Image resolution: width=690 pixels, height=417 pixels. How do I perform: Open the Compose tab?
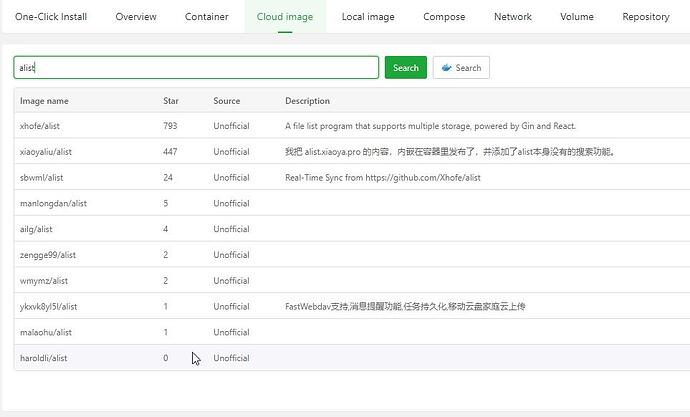tap(444, 17)
